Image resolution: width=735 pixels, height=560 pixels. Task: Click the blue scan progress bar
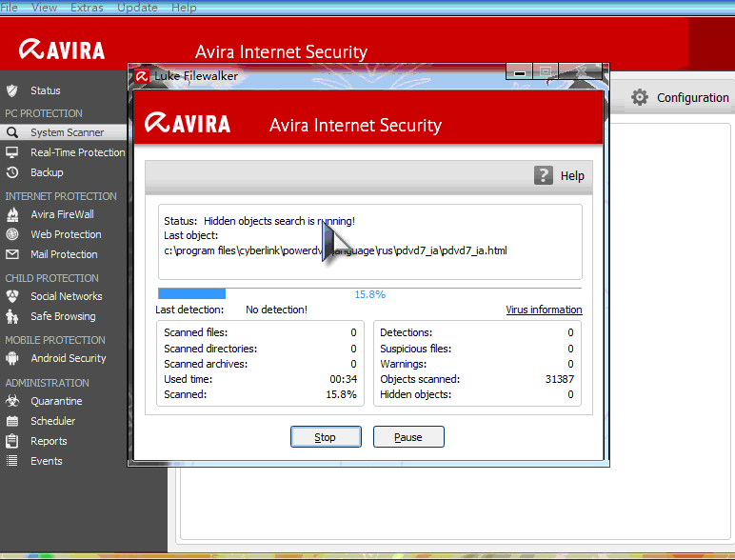click(x=191, y=293)
